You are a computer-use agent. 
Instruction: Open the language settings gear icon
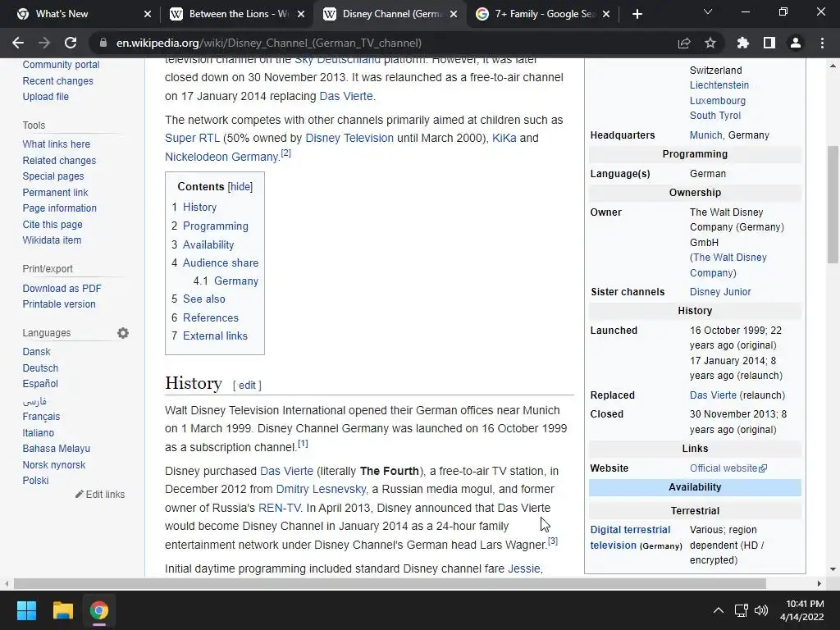(x=123, y=333)
